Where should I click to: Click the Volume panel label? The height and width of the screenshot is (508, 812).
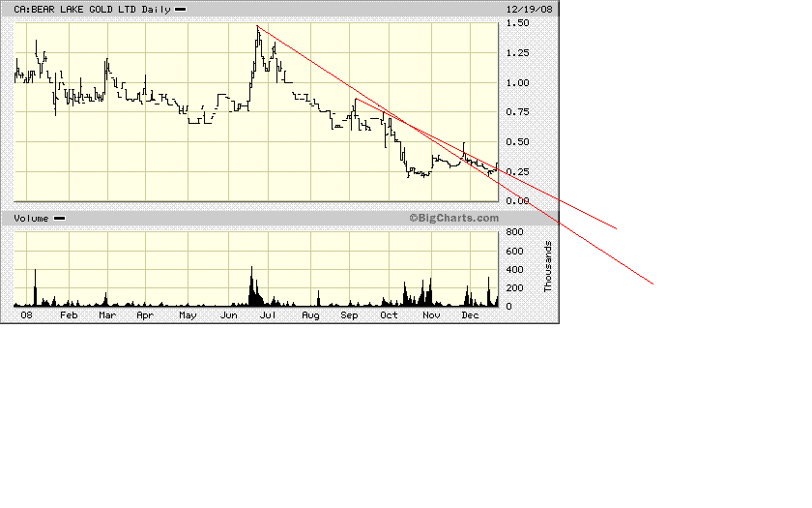[31, 219]
